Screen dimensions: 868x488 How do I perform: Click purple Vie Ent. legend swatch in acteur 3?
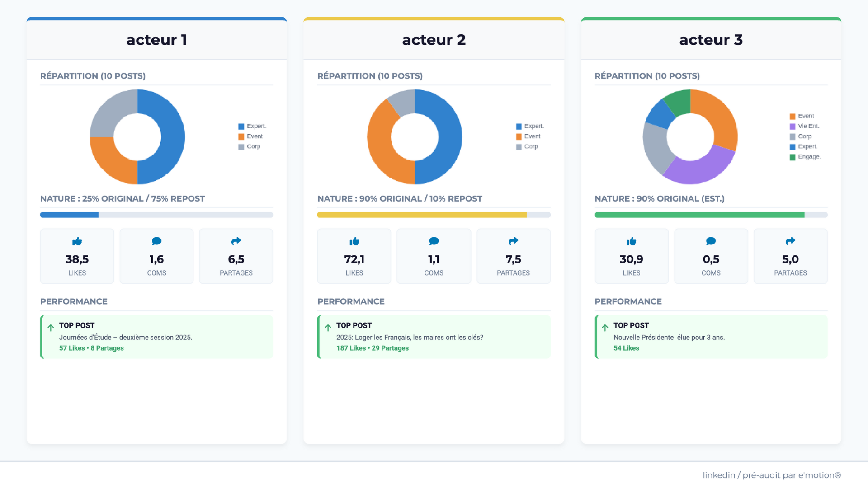[792, 127]
